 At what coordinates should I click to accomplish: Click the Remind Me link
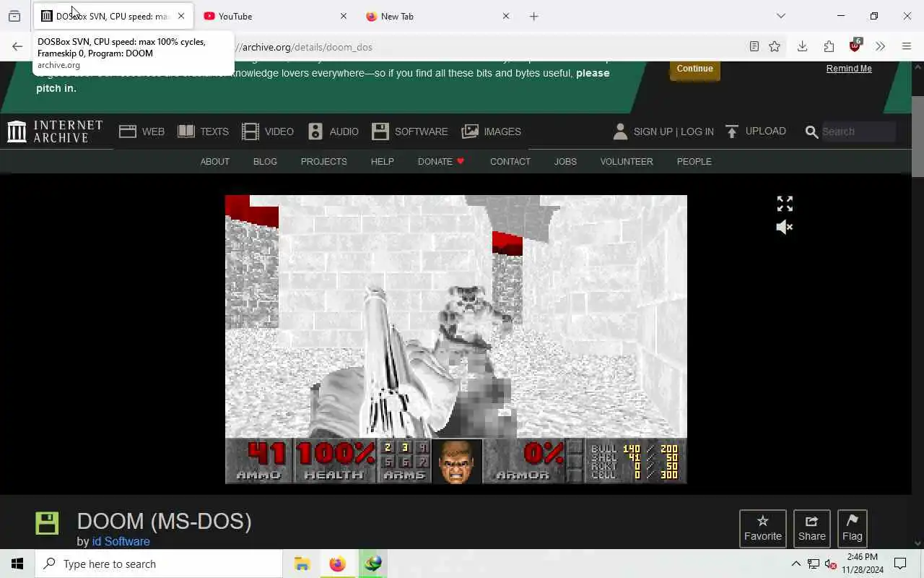point(849,69)
